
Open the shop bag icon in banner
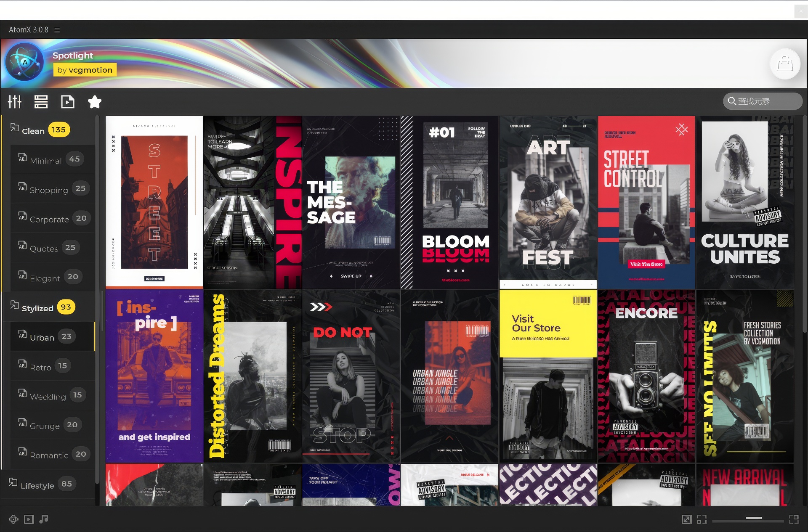point(785,64)
